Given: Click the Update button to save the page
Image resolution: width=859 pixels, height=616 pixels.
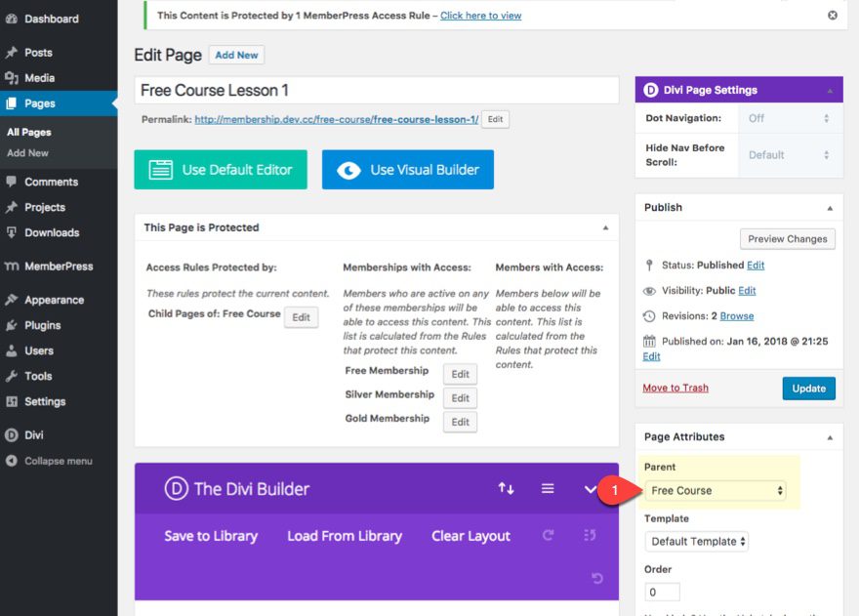Looking at the screenshot, I should coord(808,388).
